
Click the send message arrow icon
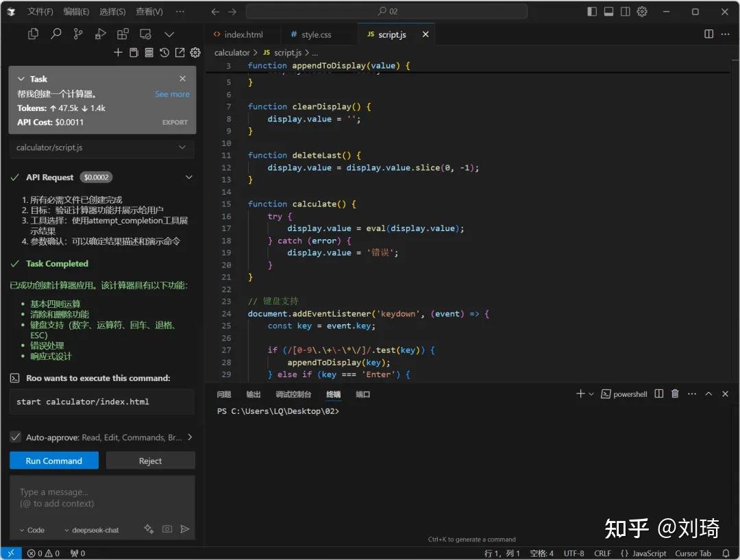point(184,529)
